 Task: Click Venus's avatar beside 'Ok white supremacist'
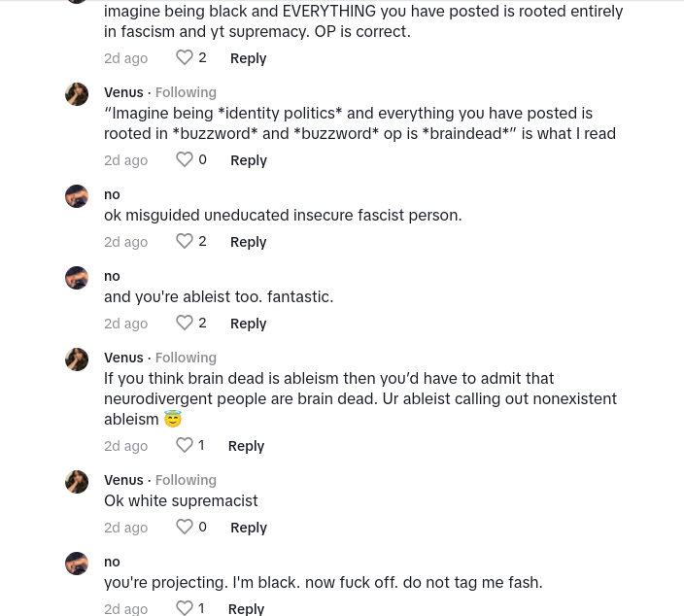(x=77, y=482)
